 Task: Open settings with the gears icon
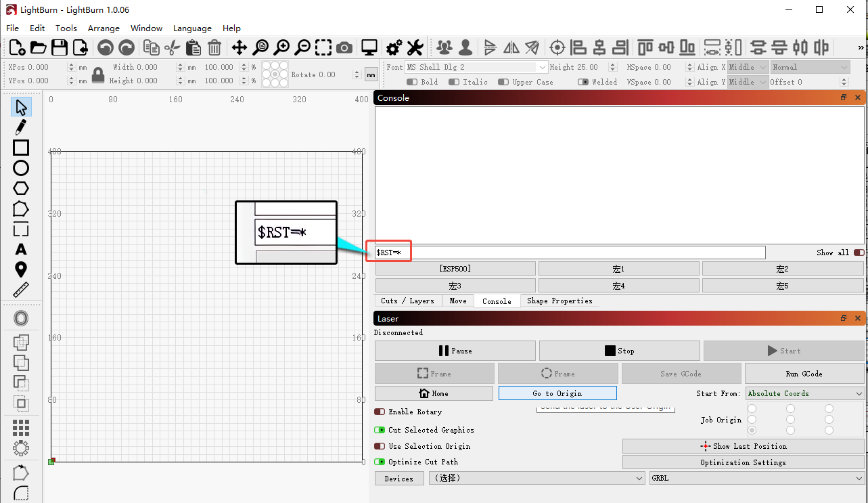[x=394, y=47]
